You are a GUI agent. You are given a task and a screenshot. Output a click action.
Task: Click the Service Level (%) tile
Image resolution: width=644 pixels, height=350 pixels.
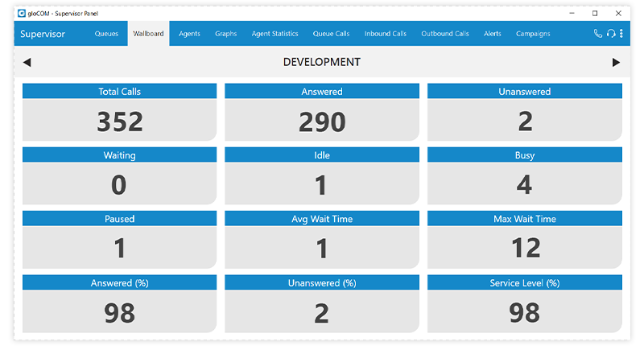pyautogui.click(x=524, y=303)
